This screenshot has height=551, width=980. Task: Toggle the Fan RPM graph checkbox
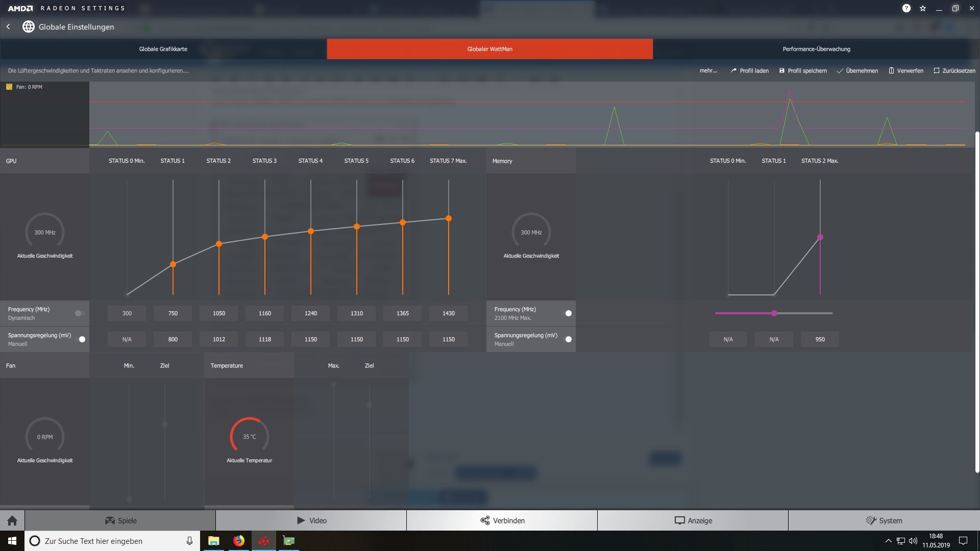9,87
